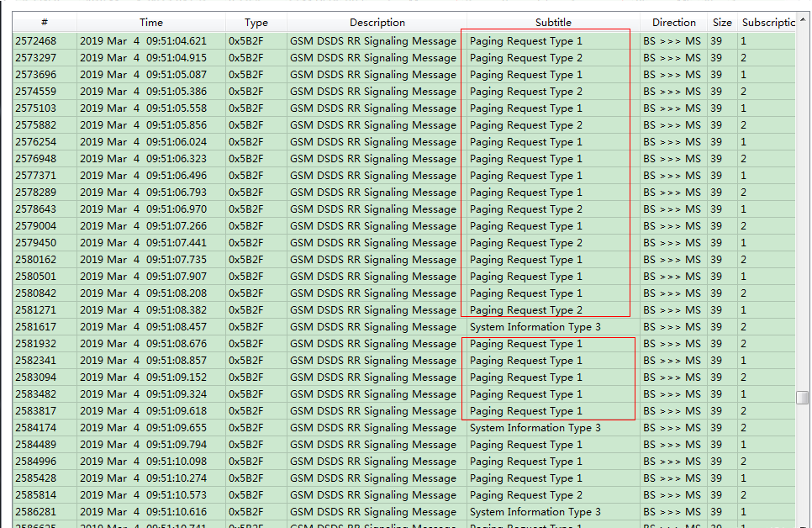Click the Size column header
The width and height of the screenshot is (812, 528).
pyautogui.click(x=722, y=23)
